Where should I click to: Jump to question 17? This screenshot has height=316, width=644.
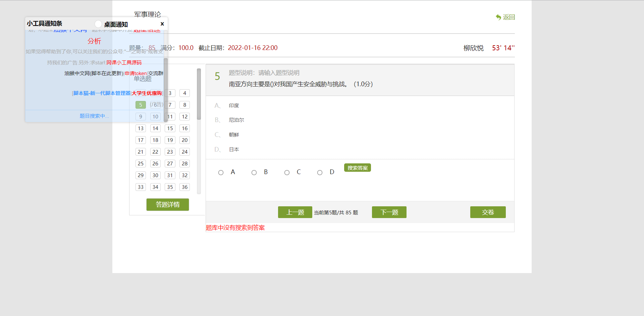141,140
